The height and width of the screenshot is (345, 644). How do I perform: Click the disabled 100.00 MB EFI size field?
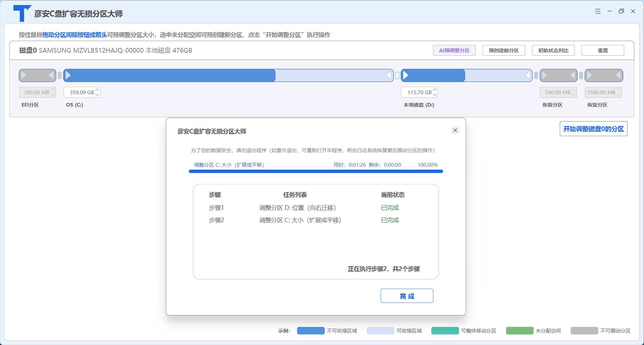tap(37, 92)
